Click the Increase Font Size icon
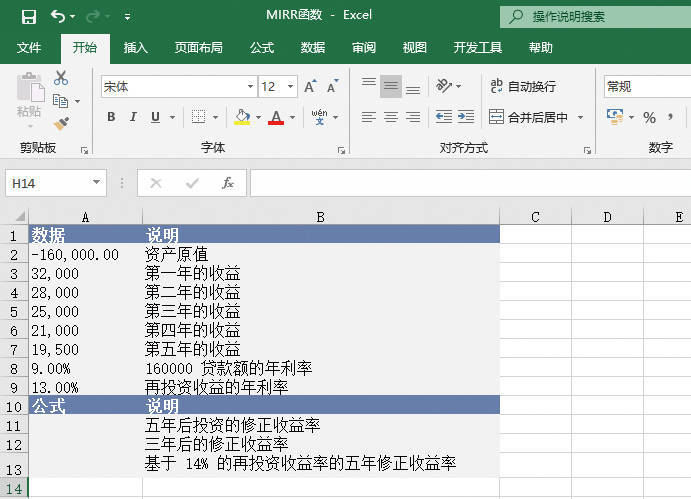 (310, 87)
